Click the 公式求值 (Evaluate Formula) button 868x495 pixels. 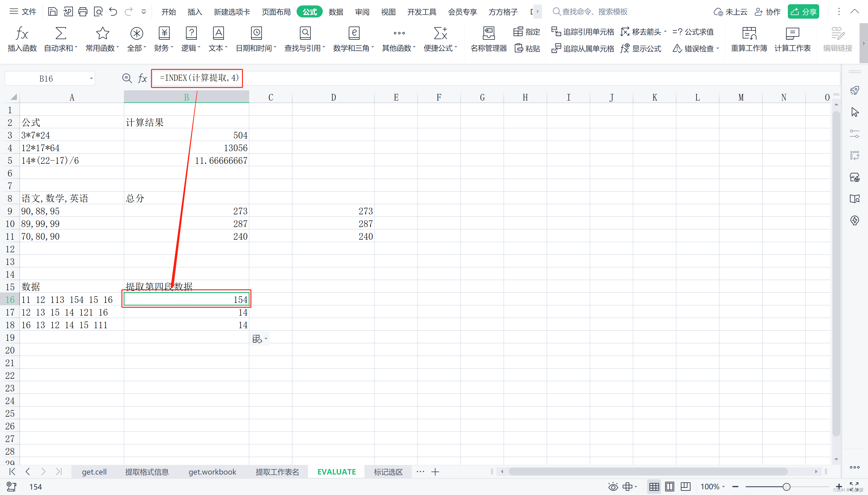[x=693, y=32]
